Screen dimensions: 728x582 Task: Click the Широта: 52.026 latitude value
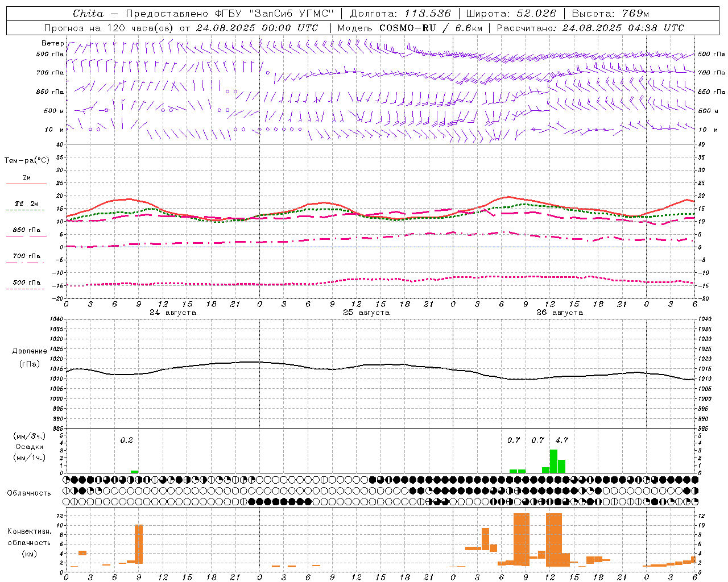(511, 14)
